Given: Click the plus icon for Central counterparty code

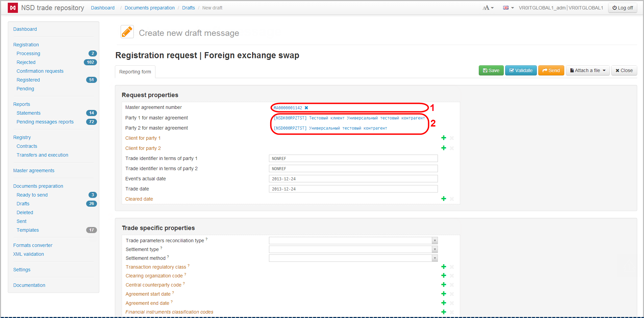Looking at the screenshot, I should [x=444, y=285].
